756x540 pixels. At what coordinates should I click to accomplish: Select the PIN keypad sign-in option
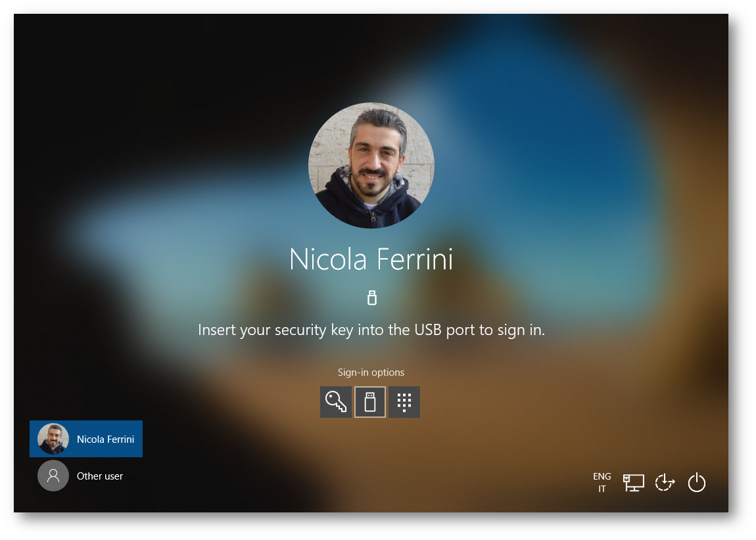click(404, 402)
